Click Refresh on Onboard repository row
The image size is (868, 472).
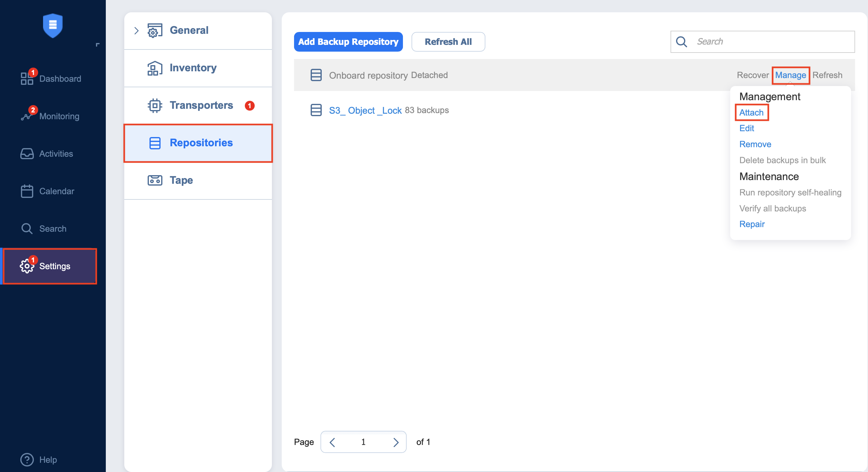827,75
